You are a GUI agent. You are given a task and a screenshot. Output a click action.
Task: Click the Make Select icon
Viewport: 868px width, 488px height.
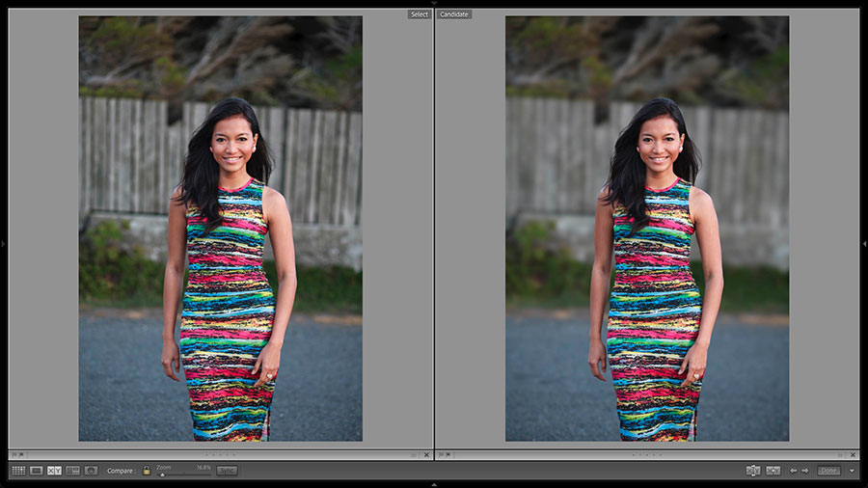coord(773,471)
